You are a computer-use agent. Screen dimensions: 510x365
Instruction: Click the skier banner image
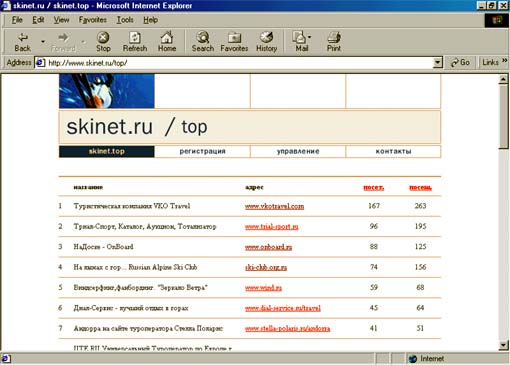tap(107, 91)
